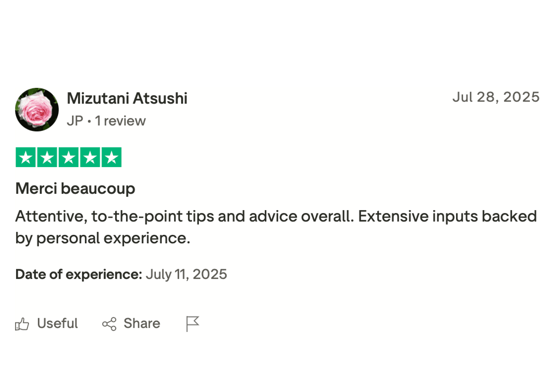550x392 pixels.
Task: Open the 'Merci beaucoup' review title
Action: tap(75, 189)
